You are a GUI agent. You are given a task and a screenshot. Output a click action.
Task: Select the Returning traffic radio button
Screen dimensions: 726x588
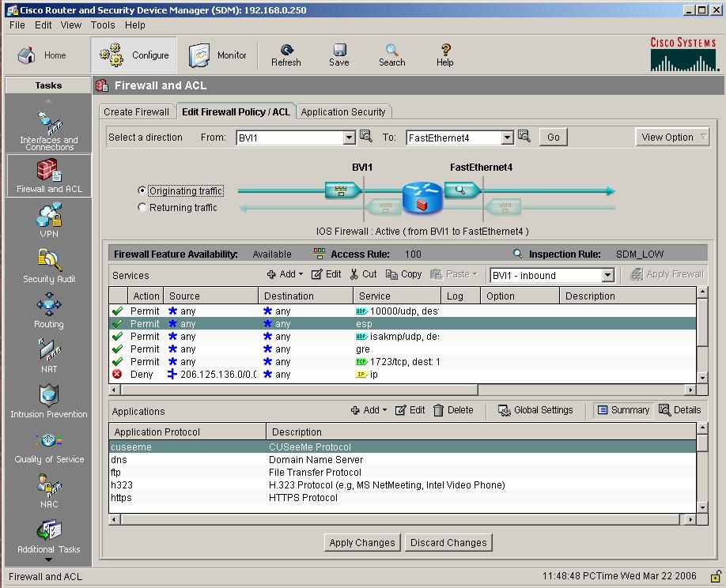[142, 208]
